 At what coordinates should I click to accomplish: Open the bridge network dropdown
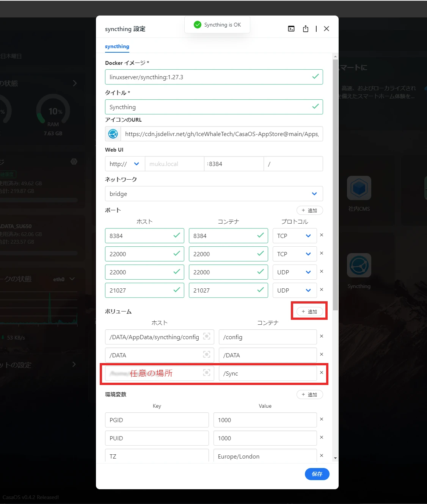click(214, 194)
